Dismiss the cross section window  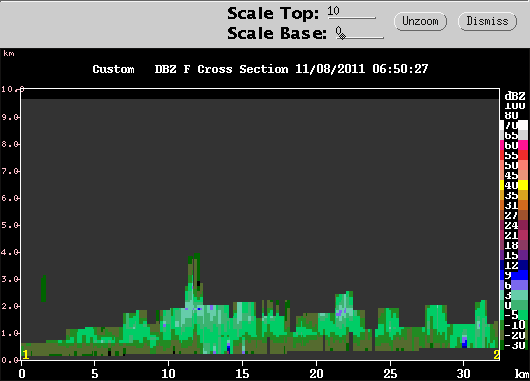487,21
